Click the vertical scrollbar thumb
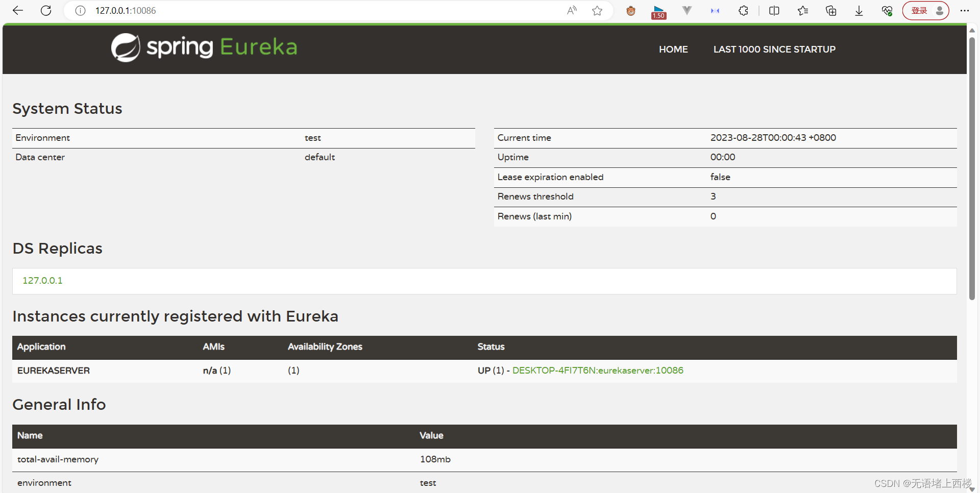980x493 pixels. click(972, 168)
